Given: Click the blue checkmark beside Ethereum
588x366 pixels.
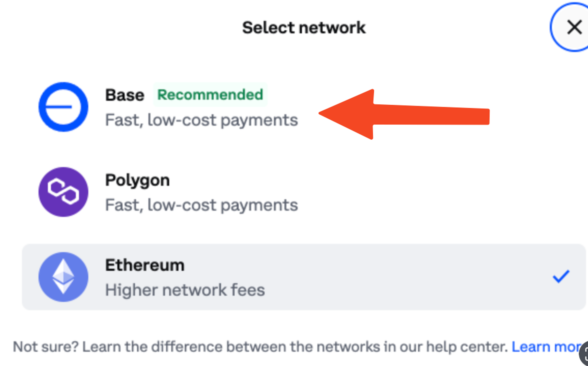Looking at the screenshot, I should (561, 277).
